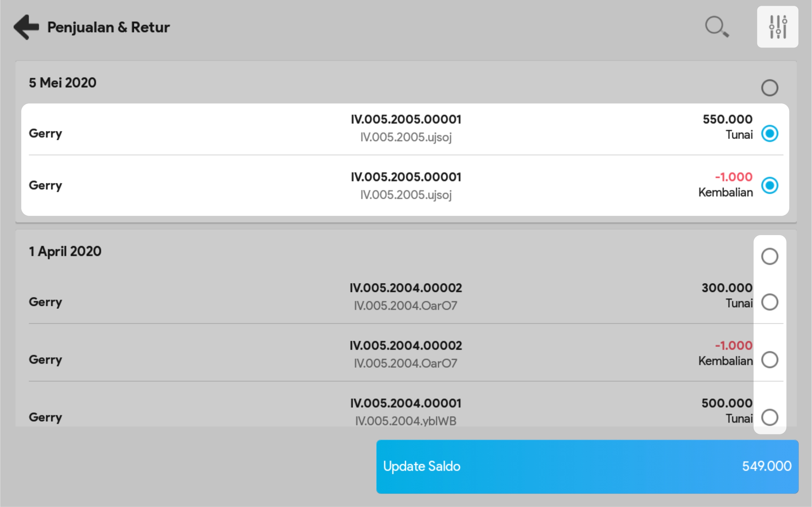
Task: Open invoice IV.005.2004.00001 row
Action: pyautogui.click(x=406, y=412)
